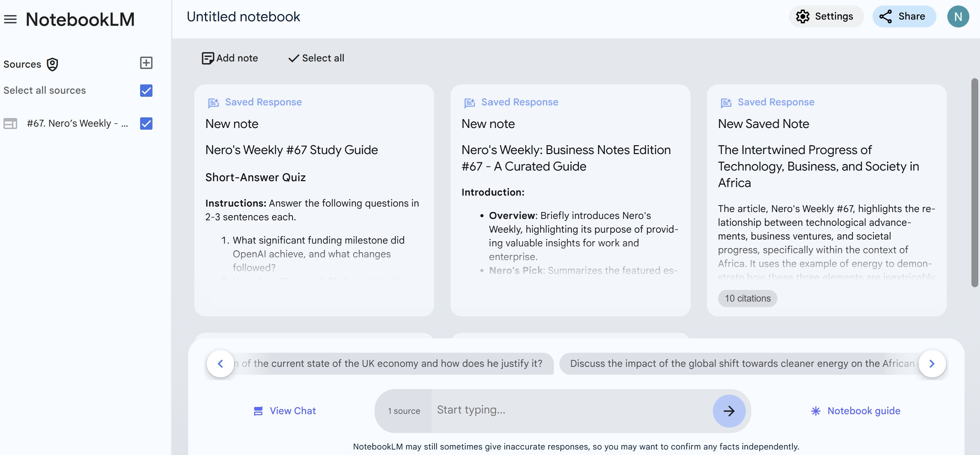The image size is (980, 455).
Task: Click the NotebookLM logo text
Action: [x=80, y=19]
